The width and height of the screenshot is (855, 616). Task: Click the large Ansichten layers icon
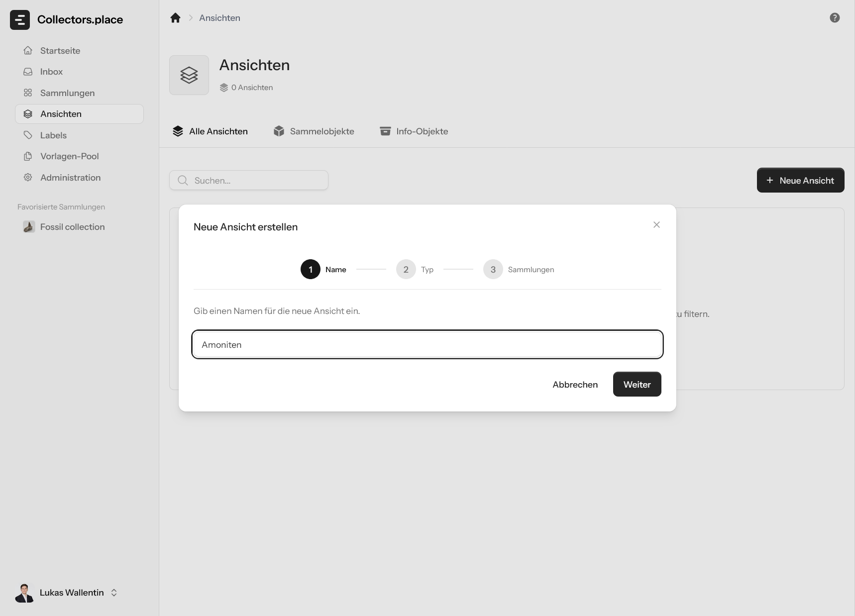[189, 75]
